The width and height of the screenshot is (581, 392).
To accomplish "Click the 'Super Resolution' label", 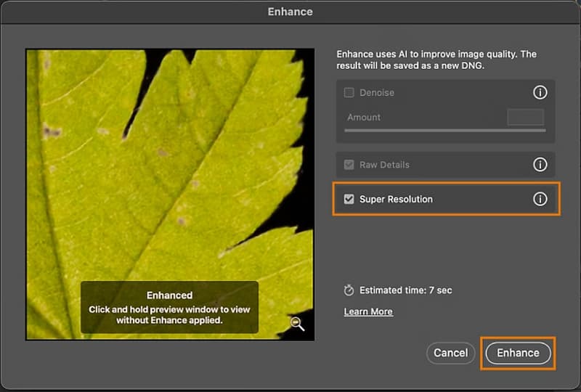I will point(396,199).
